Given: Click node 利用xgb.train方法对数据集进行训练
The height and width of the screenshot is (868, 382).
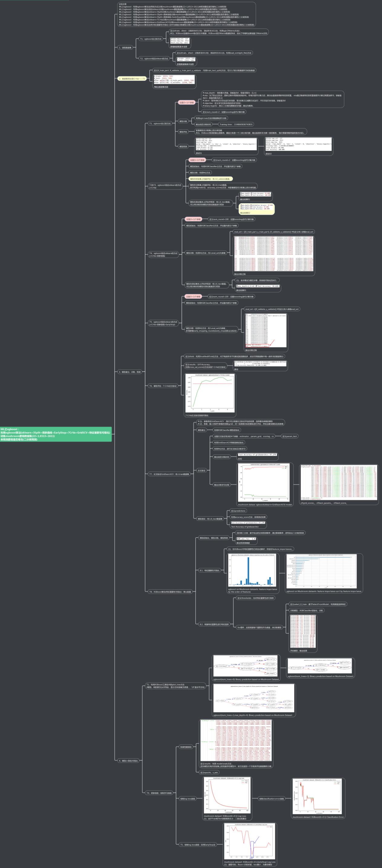Looking at the screenshot, I should [211, 118].
